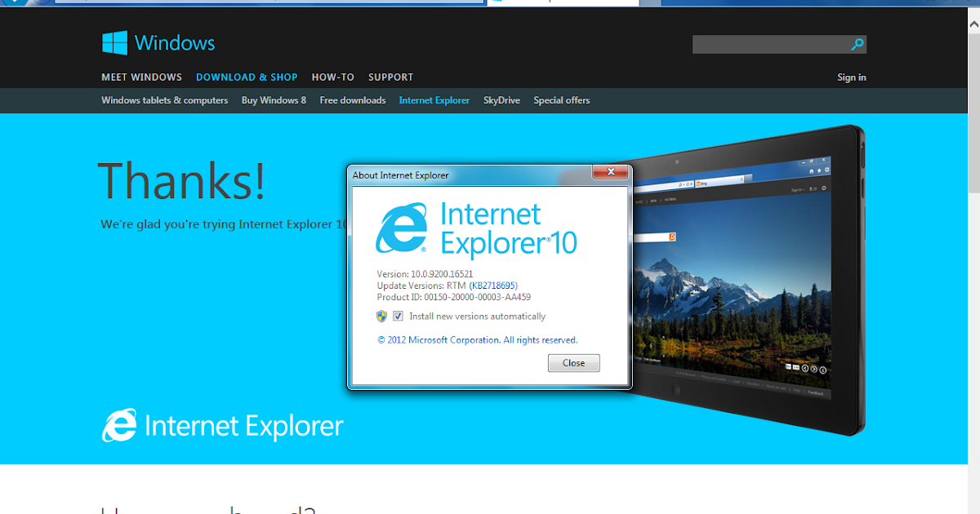Click the UAC shield icon beside checkbox

(381, 316)
